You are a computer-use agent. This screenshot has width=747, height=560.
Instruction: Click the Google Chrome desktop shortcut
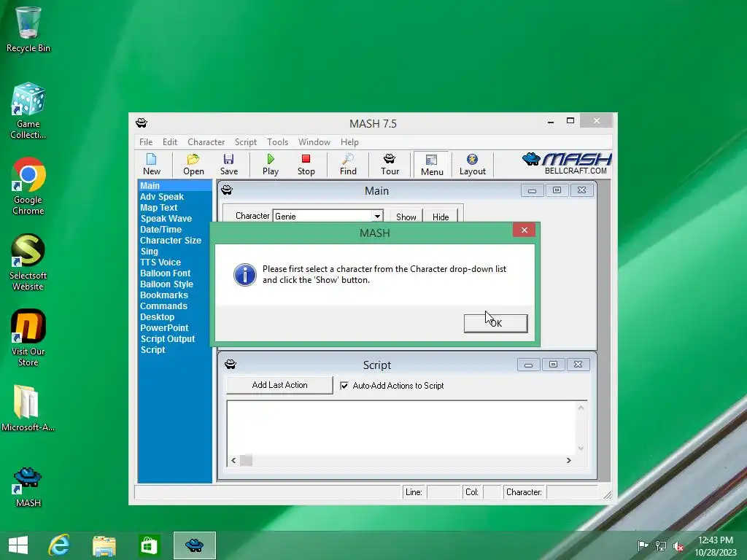point(28,186)
